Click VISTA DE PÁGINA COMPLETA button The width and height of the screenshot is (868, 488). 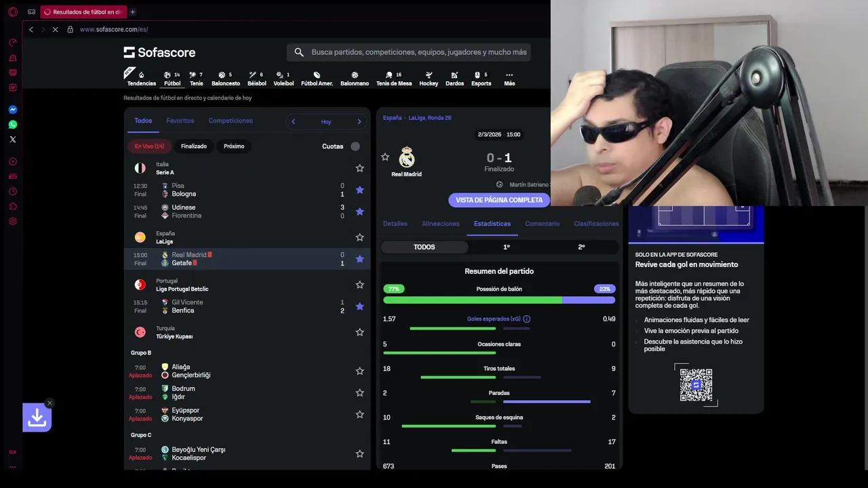pyautogui.click(x=499, y=200)
